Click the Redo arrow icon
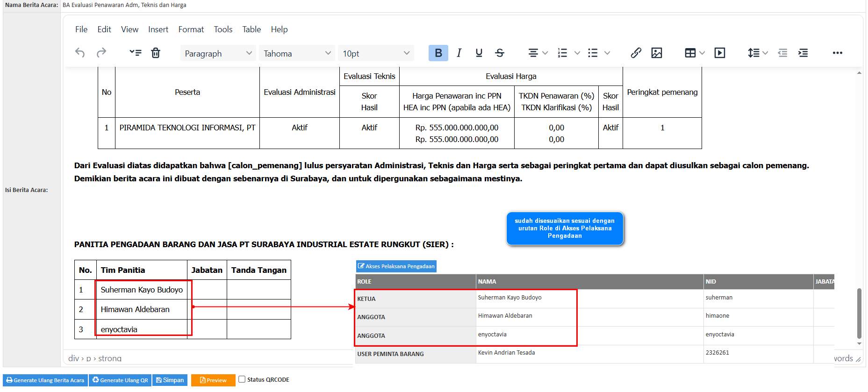The image size is (868, 392). coord(101,53)
